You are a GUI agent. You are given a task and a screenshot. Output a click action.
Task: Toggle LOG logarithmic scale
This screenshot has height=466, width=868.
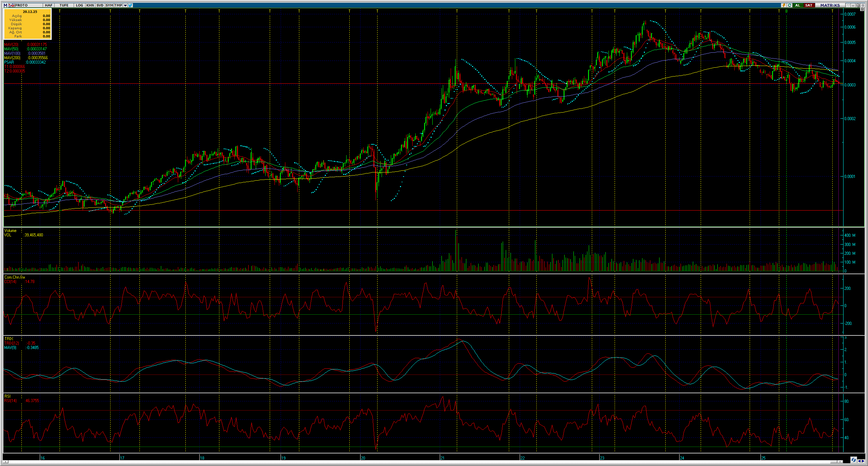(x=79, y=5)
